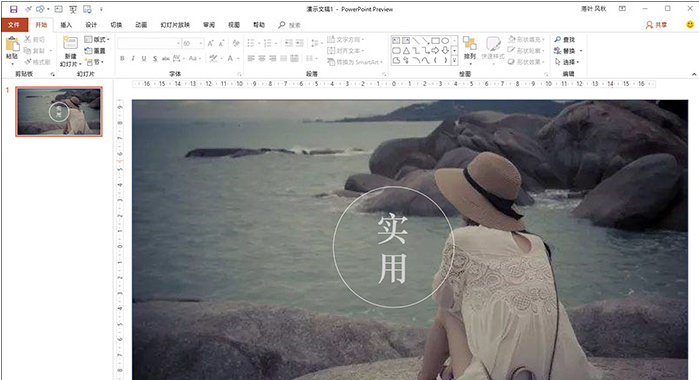The image size is (699, 380).
Task: Toggle text Shadow S button
Action: (155, 58)
